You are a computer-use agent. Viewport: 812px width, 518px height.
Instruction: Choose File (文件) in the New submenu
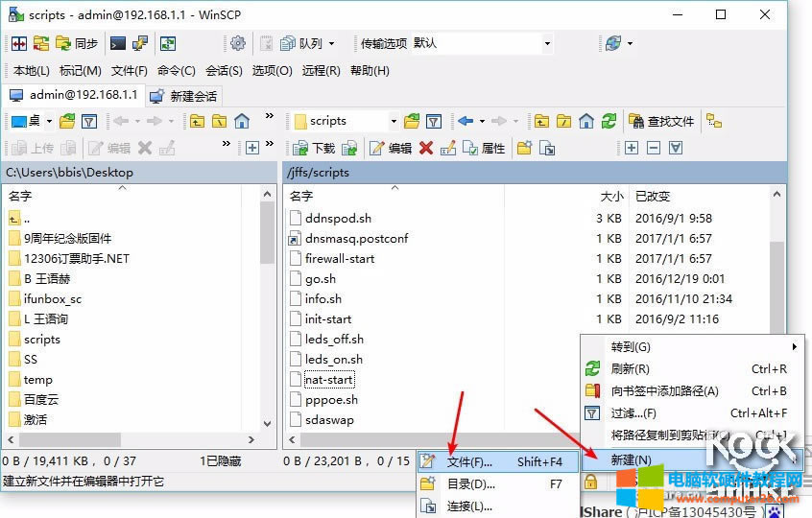[498, 461]
